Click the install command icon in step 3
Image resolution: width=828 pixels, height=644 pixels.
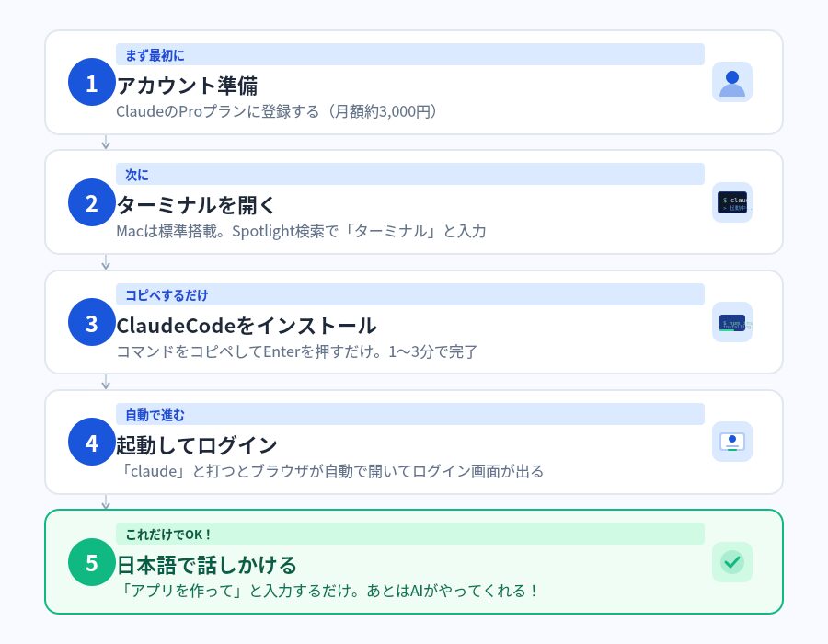[731, 322]
